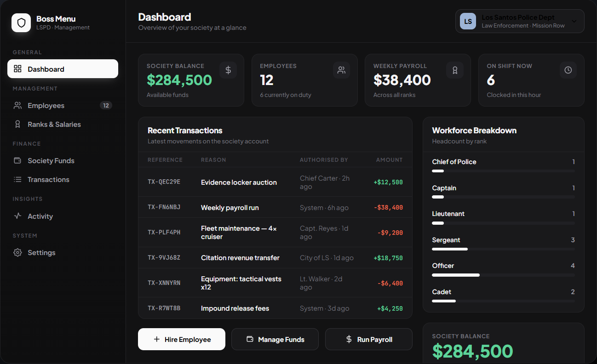The width and height of the screenshot is (597, 364).
Task: Click the Settings gear icon in sidebar
Action: 17,252
